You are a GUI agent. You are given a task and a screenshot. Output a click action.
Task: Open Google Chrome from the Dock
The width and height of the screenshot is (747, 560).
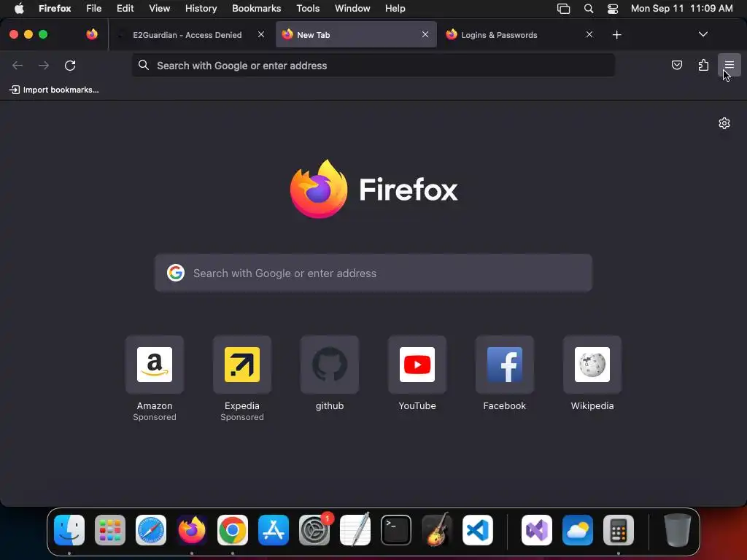[233, 530]
